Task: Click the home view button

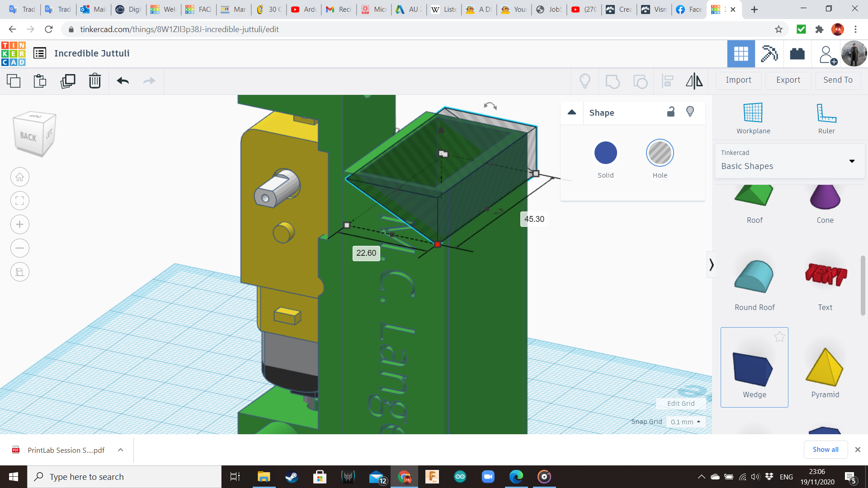Action: coord(20,177)
